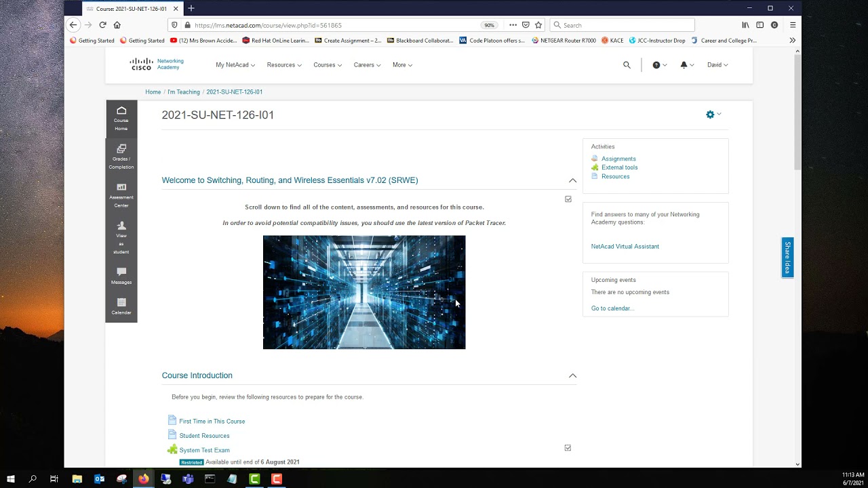
Task: Open Firefox Library icon in toolbar
Action: click(745, 25)
